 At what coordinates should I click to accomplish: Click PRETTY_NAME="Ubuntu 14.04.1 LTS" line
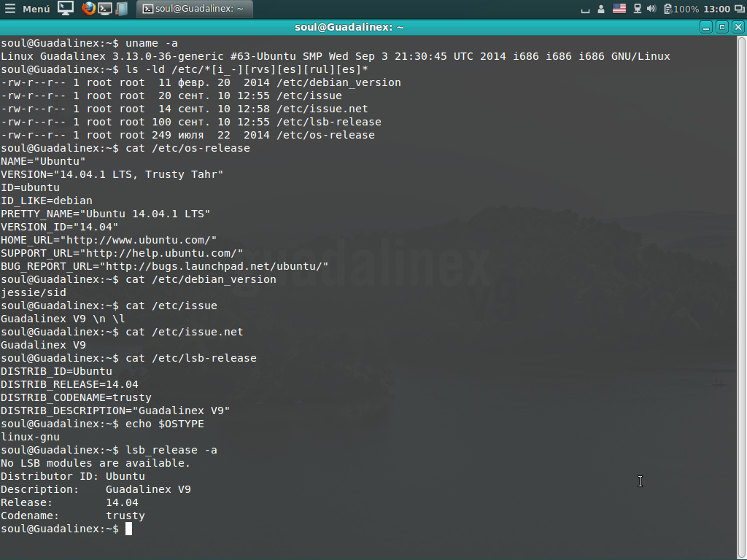(x=105, y=214)
